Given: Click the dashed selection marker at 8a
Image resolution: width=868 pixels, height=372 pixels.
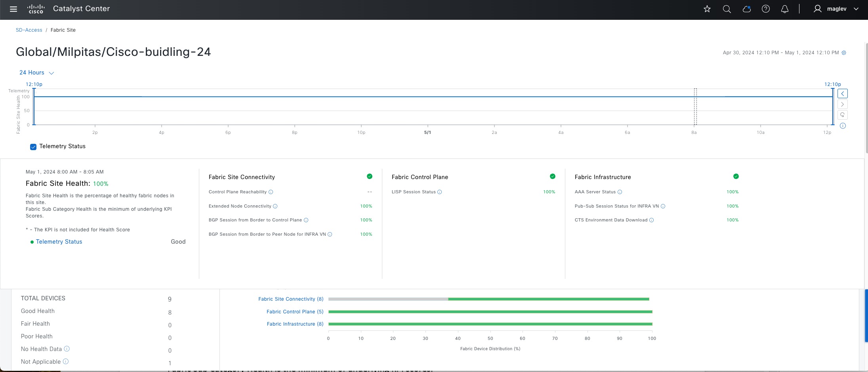Looking at the screenshot, I should click(695, 107).
